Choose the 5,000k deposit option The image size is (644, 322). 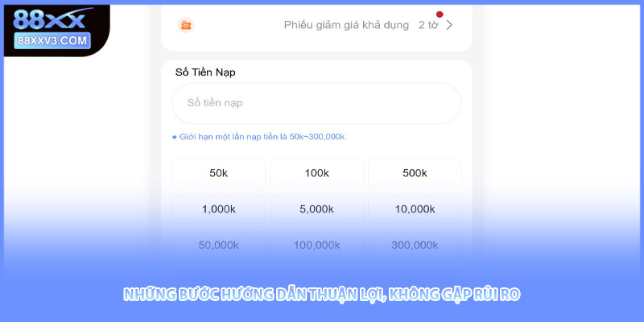[x=316, y=208]
